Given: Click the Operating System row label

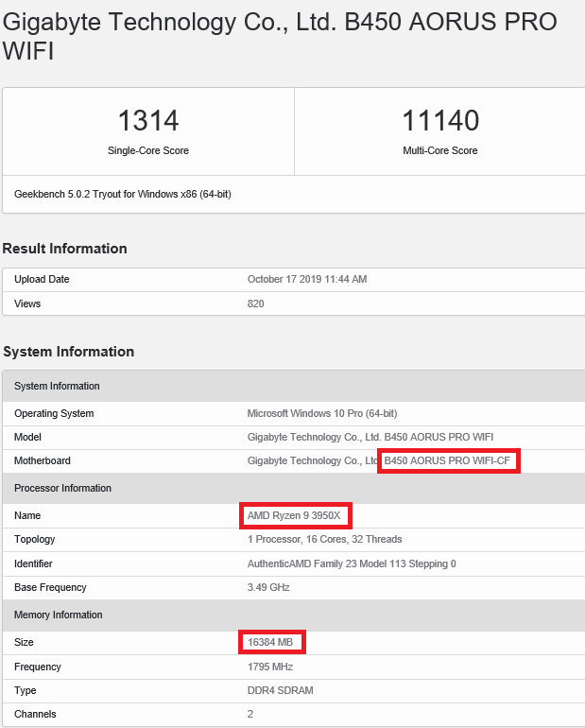Looking at the screenshot, I should click(54, 413).
